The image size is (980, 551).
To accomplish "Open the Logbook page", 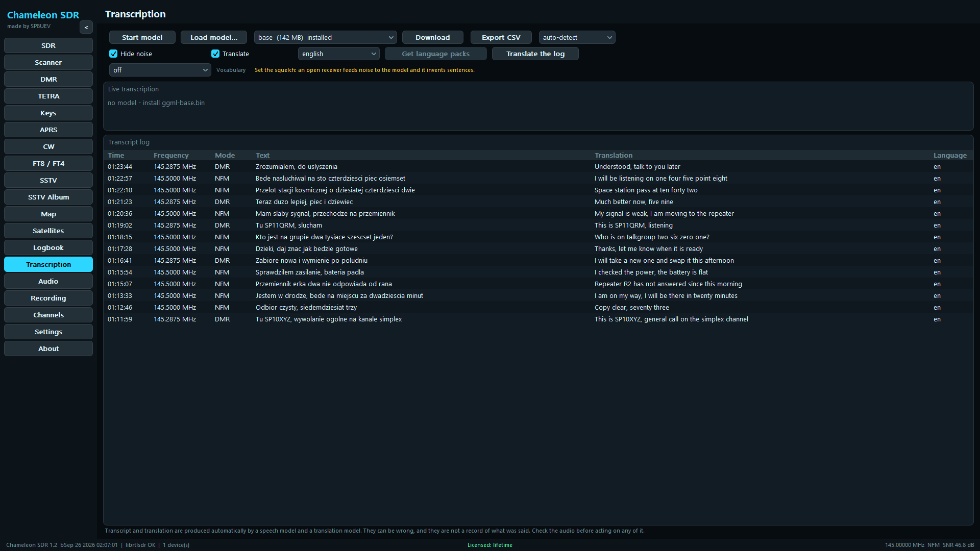I will pyautogui.click(x=48, y=247).
